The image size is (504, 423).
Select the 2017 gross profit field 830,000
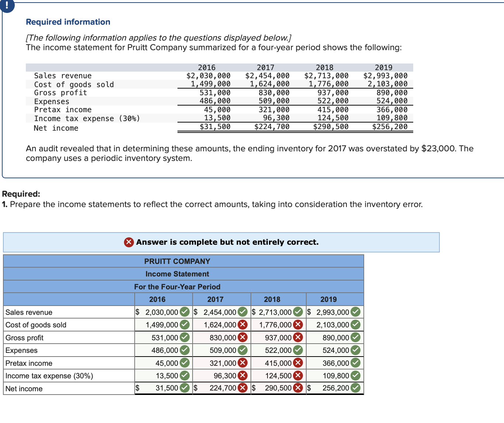[222, 337]
